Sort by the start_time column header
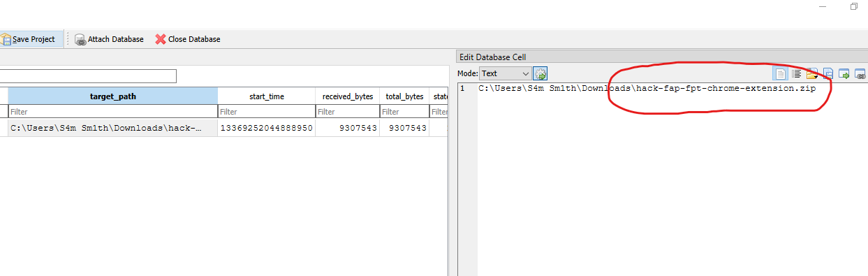This screenshot has height=276, width=868. (267, 96)
